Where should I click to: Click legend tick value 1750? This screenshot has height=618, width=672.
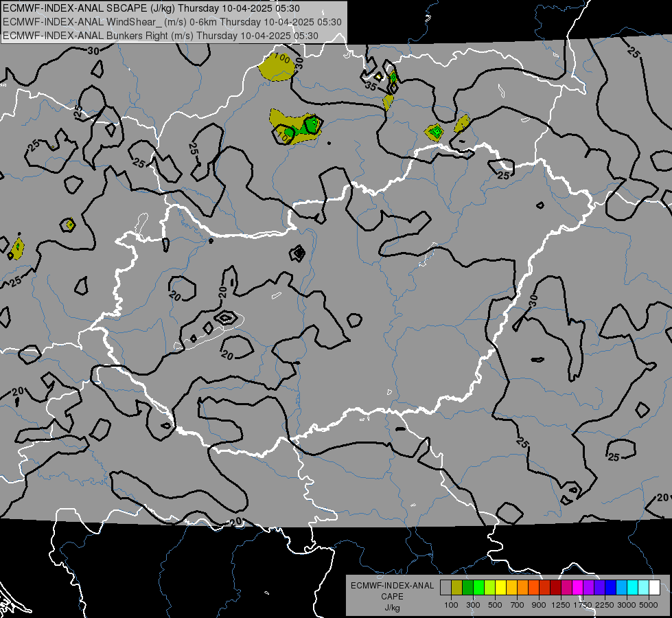[583, 605]
